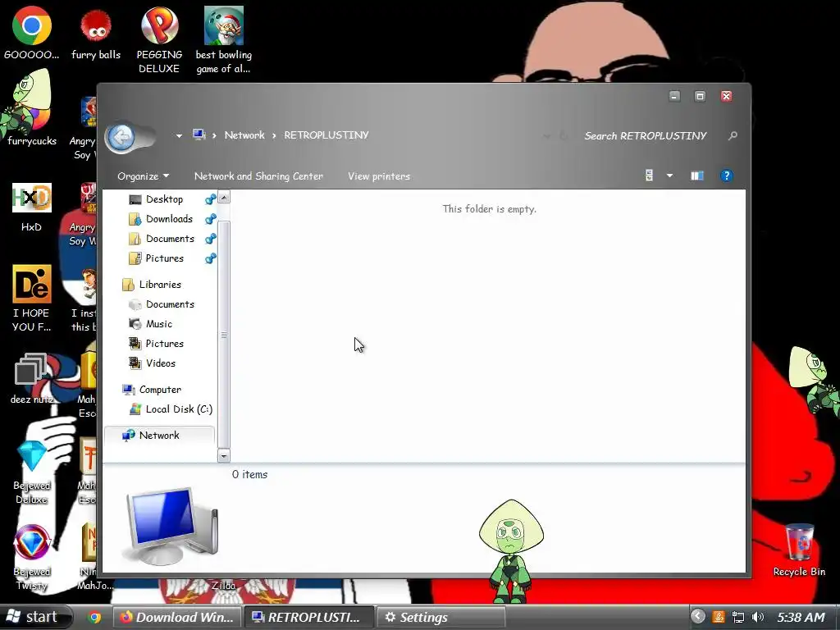Click the 'This folder is empty.' text

tap(489, 209)
